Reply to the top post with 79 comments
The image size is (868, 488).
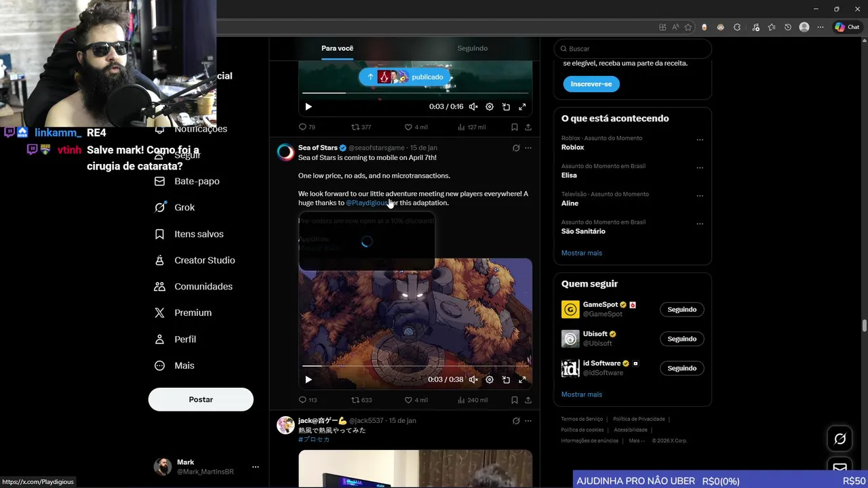307,127
